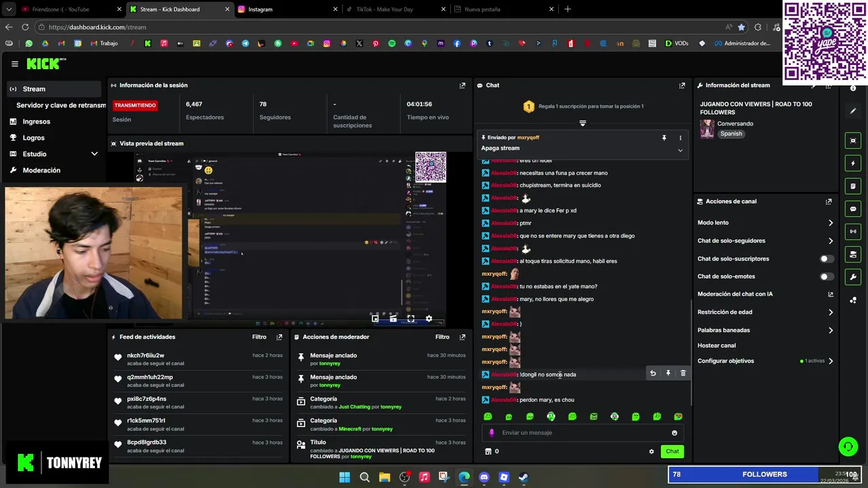
Task: Toggle the wrench widget icon in sidebar
Action: click(853, 277)
